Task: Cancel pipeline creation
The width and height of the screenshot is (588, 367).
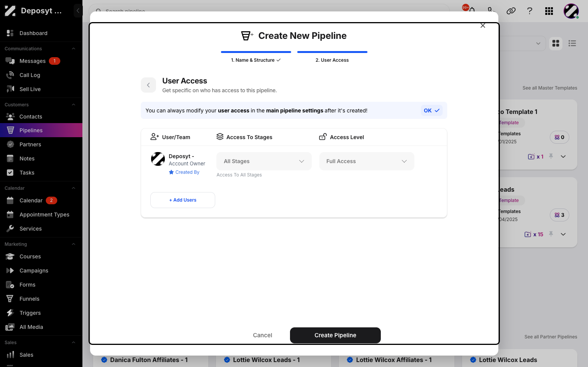Action: pyautogui.click(x=263, y=335)
